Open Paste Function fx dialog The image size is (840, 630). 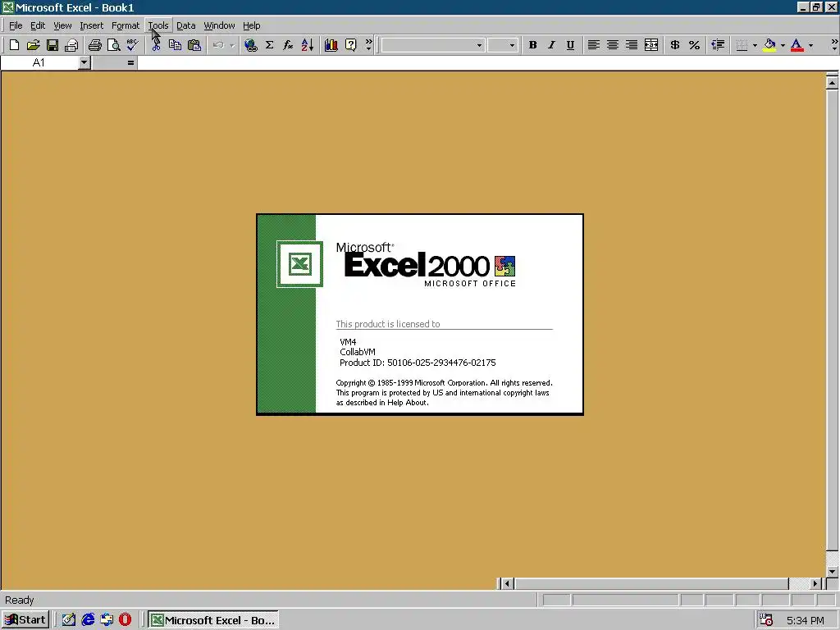(x=288, y=46)
